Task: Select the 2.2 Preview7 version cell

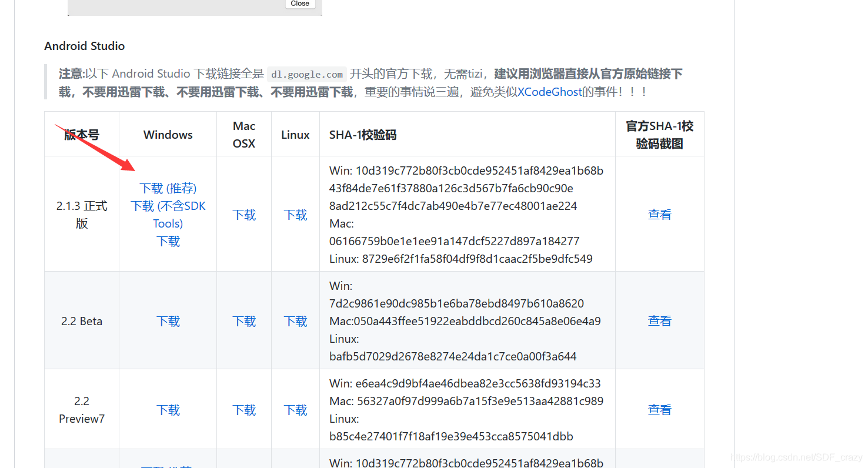Action: 82,410
